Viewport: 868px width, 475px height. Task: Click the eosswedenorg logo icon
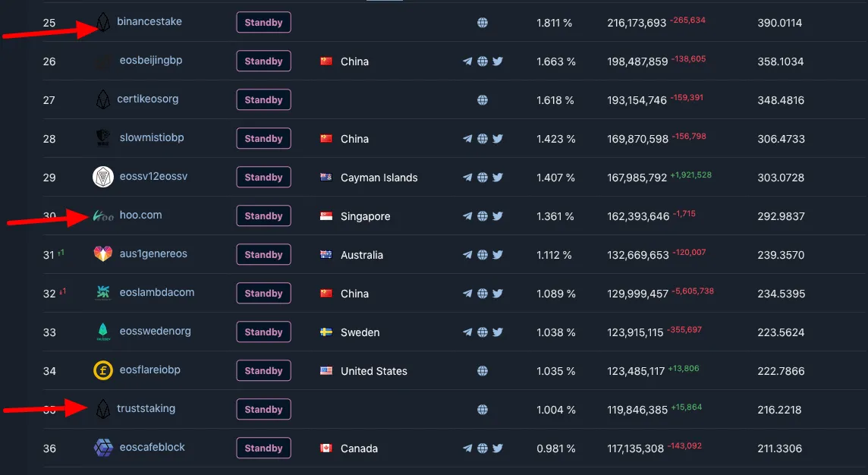[103, 332]
